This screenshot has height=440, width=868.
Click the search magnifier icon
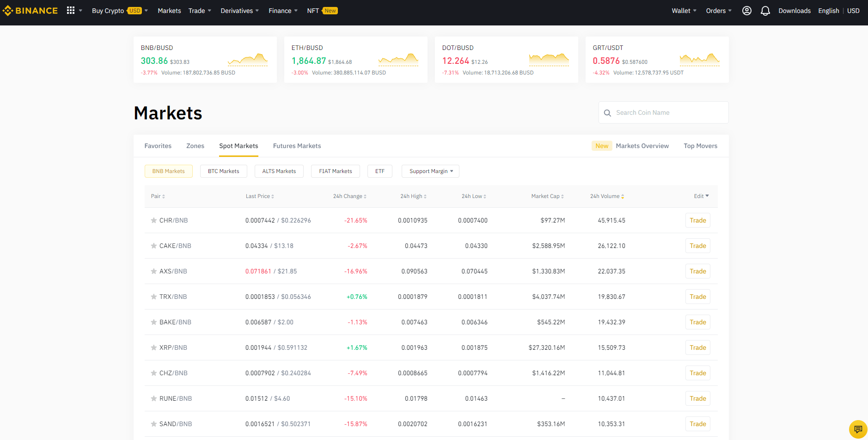click(608, 113)
